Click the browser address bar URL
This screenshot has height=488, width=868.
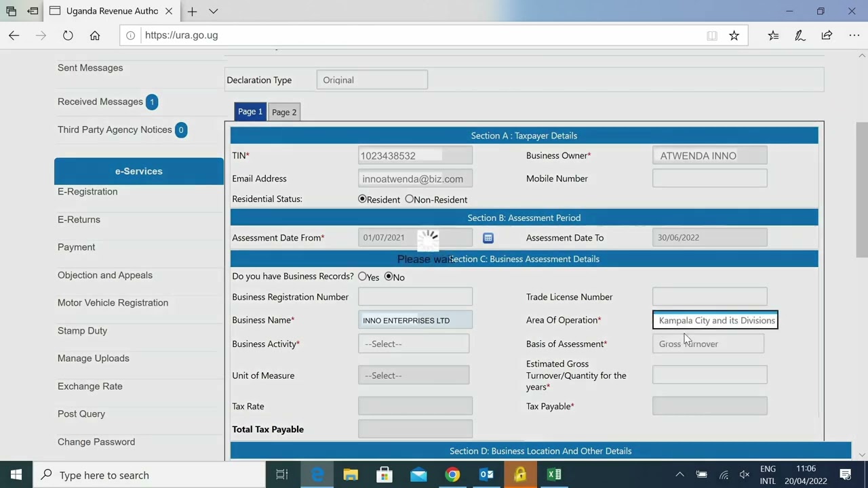point(181,35)
